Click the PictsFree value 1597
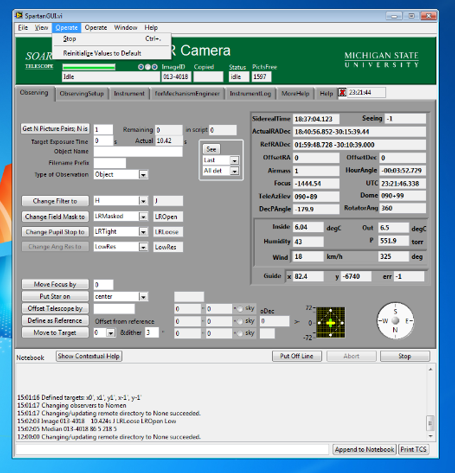This screenshot has height=473, width=455. pos(261,77)
